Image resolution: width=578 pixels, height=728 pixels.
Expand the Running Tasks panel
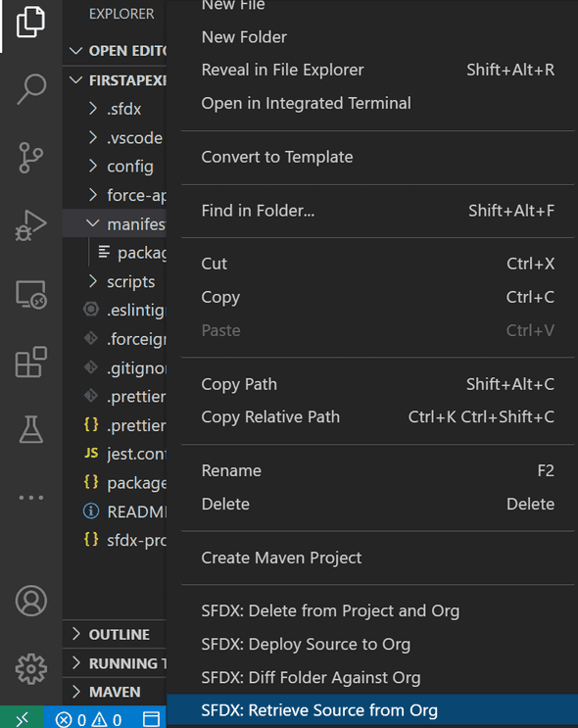[76, 663]
